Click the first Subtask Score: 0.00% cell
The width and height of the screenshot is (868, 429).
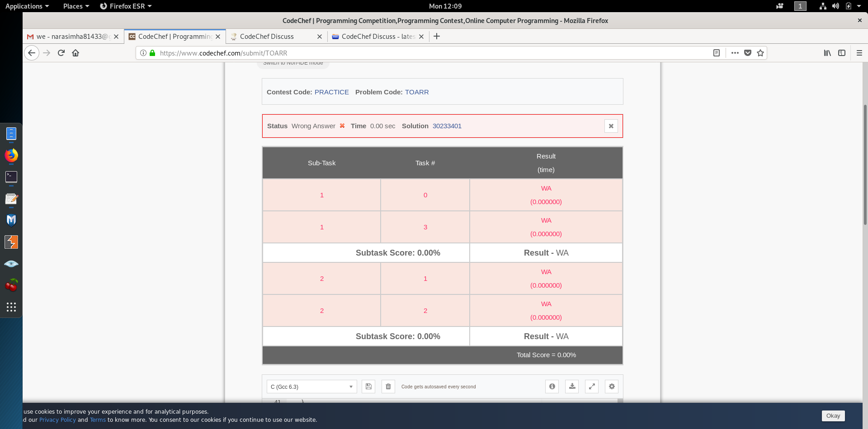point(366,253)
